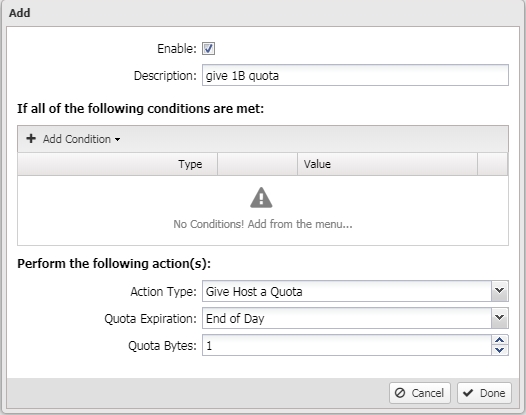This screenshot has height=415, width=526.
Task: Click the 'Add' dialog title
Action: [20, 13]
